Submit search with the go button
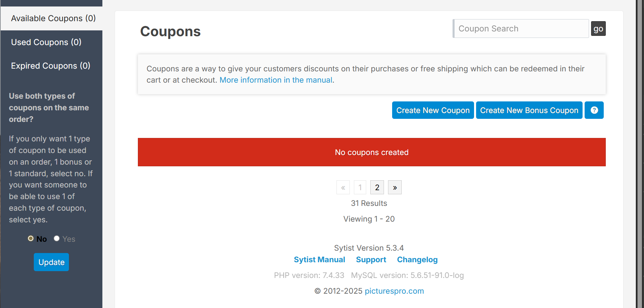 (598, 29)
